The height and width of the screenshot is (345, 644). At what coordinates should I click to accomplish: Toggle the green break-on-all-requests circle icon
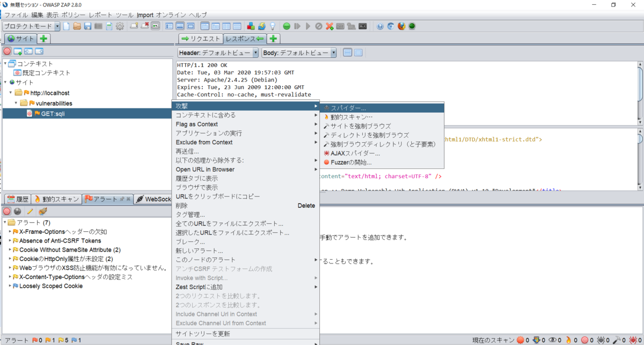287,26
